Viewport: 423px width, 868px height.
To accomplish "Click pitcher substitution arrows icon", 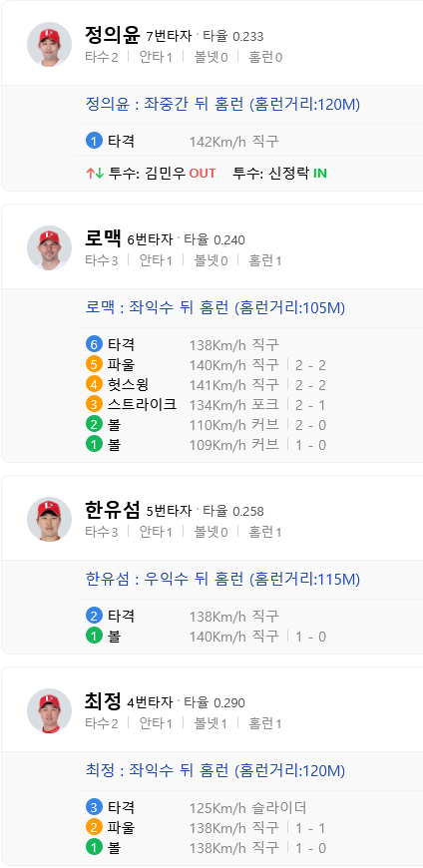I will pos(95,174).
